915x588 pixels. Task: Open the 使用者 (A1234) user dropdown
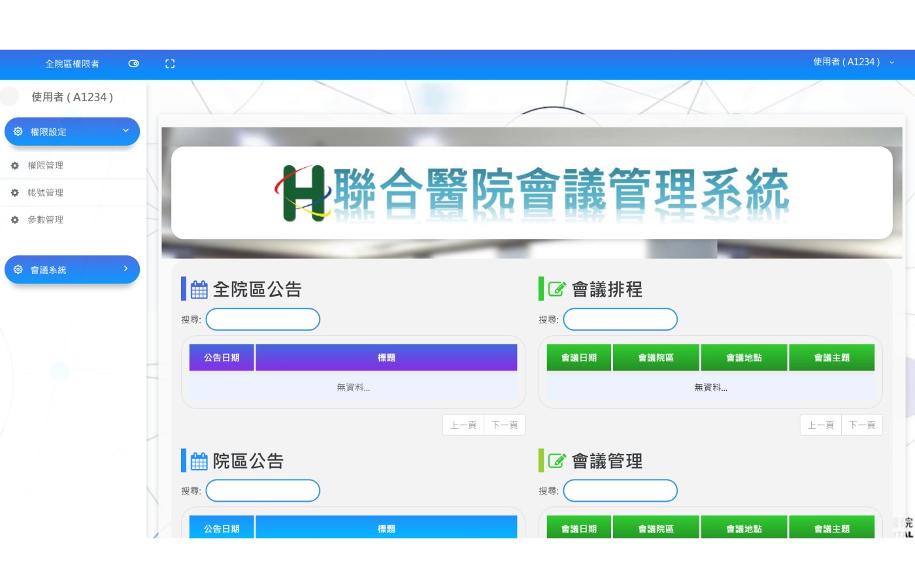click(x=854, y=62)
